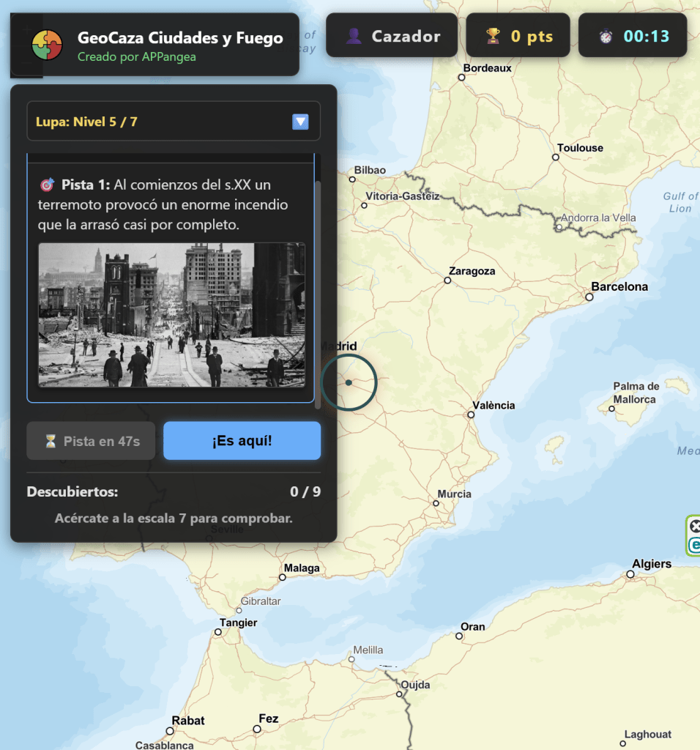700x750 pixels.
Task: Click the GeoCaza puzzle globe logo
Action: pos(47,45)
